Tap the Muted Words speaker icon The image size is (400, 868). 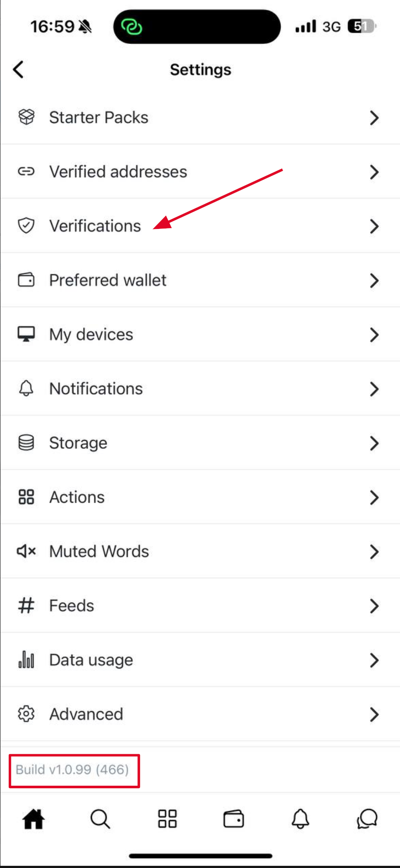[26, 552]
